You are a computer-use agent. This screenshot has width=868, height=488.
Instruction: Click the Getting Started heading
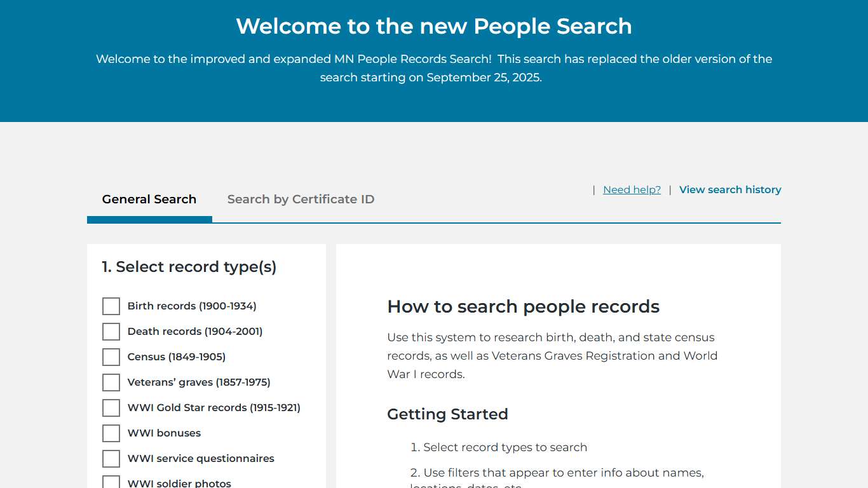click(x=447, y=414)
